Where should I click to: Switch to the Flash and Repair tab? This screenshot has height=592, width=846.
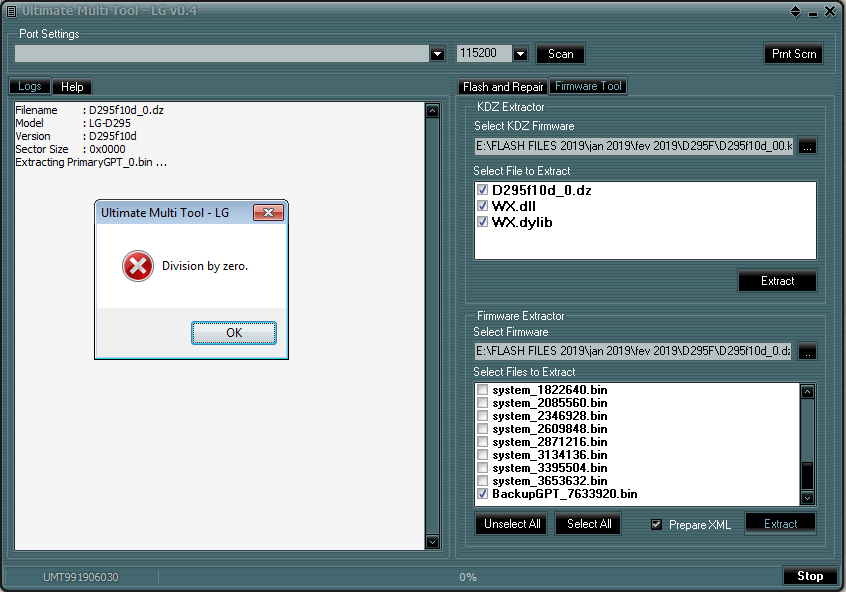click(503, 87)
